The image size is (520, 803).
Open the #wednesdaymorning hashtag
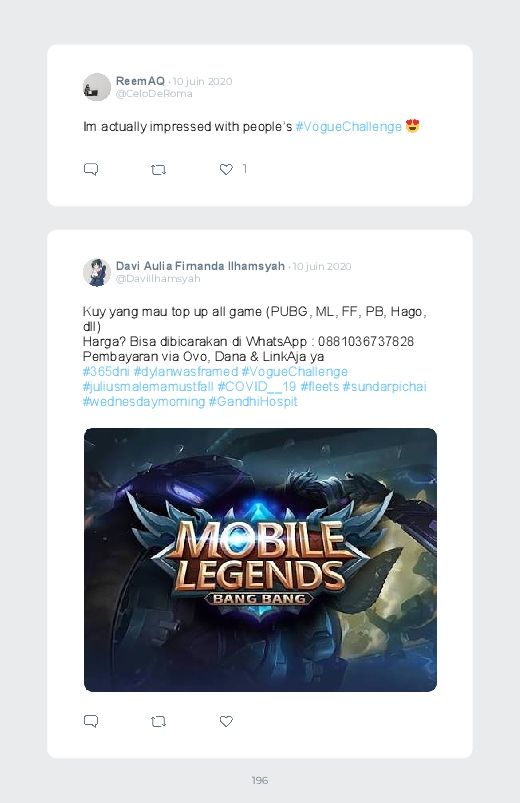coord(144,401)
